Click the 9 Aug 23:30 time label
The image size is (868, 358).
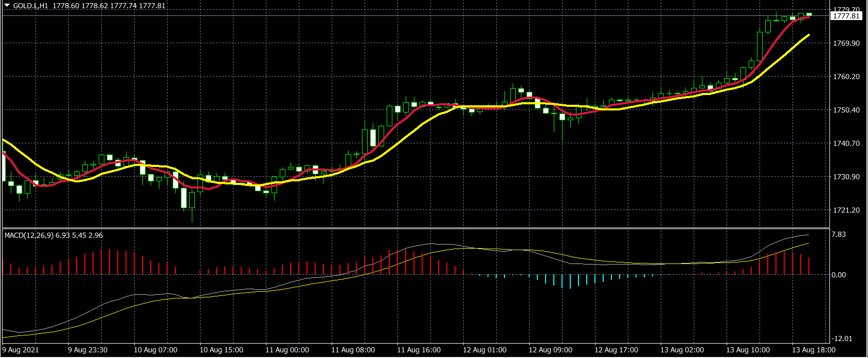[88, 350]
